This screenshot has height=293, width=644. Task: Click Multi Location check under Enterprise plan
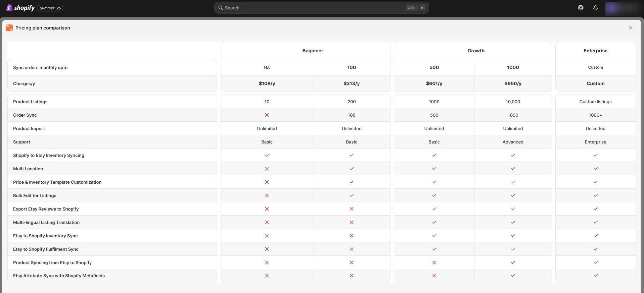pos(596,169)
